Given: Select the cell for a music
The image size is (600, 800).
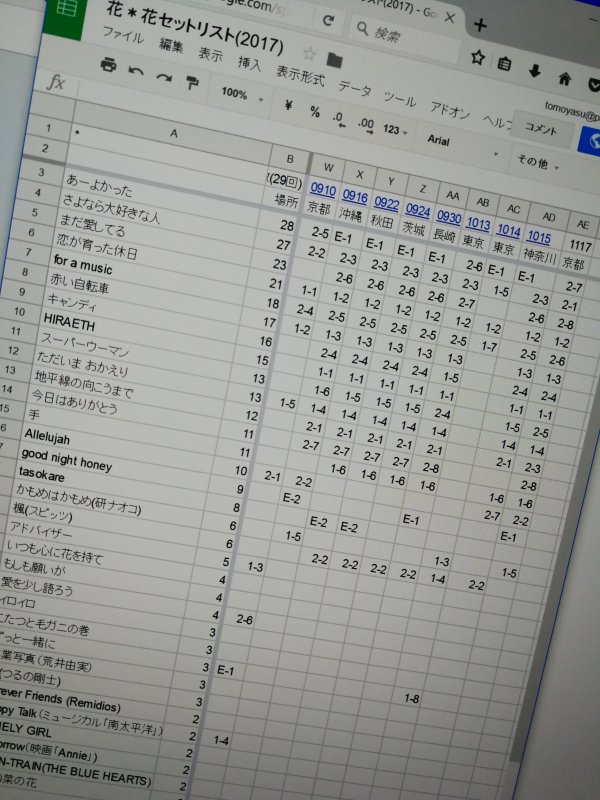Looking at the screenshot, I should tap(82, 264).
